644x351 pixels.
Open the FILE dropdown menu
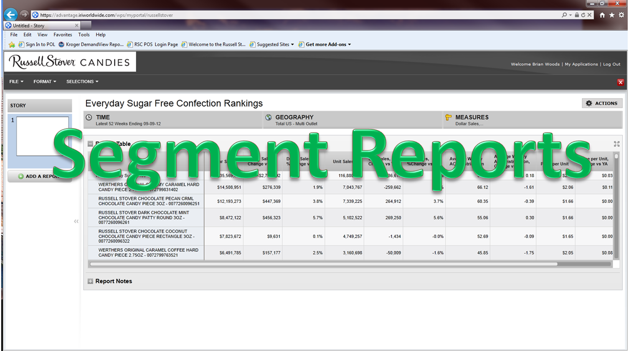point(16,81)
